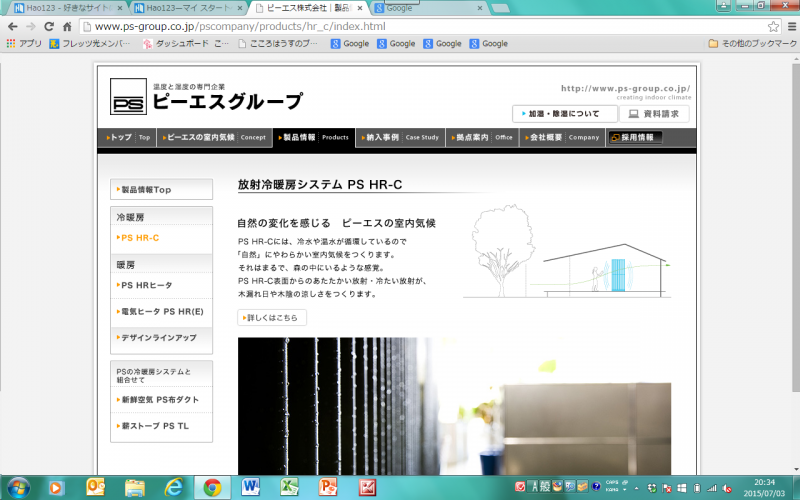The height and width of the screenshot is (500, 800).
Task: Click the water droplets product photo
Action: coord(454,406)
